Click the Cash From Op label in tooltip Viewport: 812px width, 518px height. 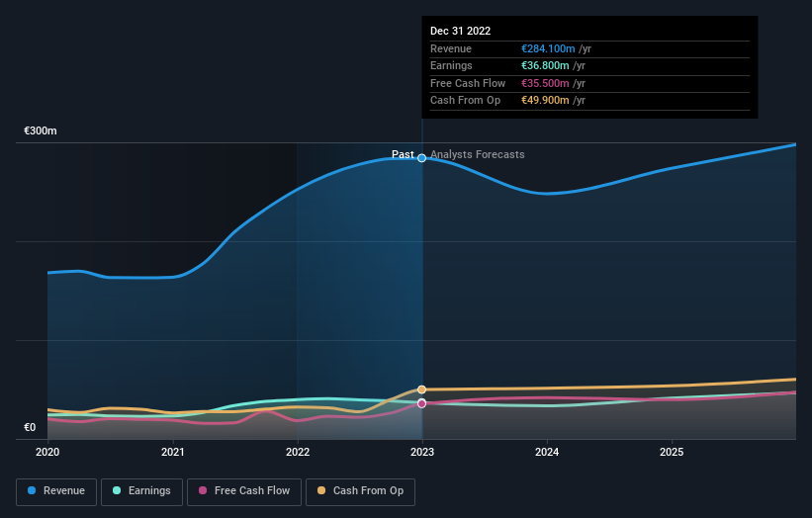[x=465, y=101]
